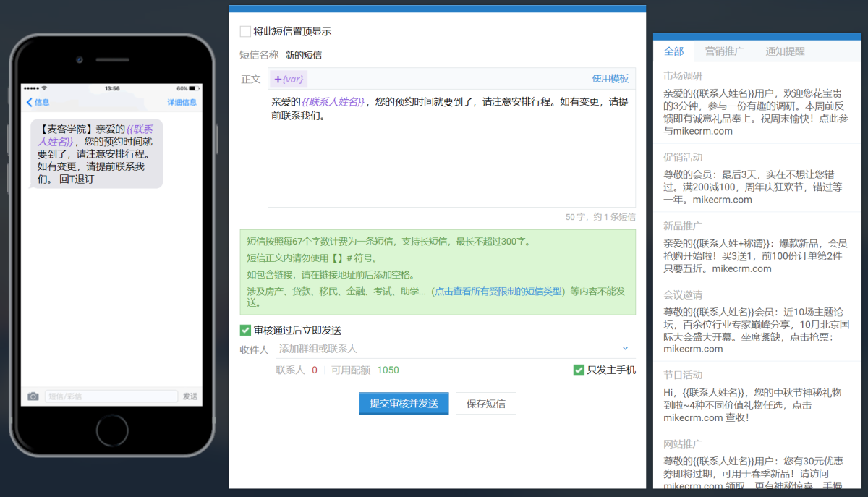Uncheck 审核通过后立即发送 checkbox
The image size is (868, 497).
245,331
